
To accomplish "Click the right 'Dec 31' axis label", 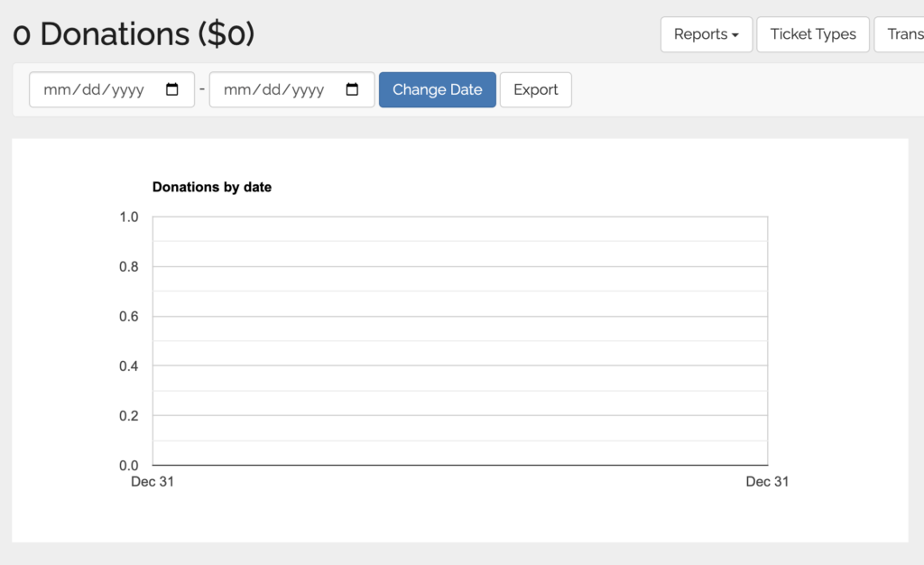I will click(x=767, y=482).
